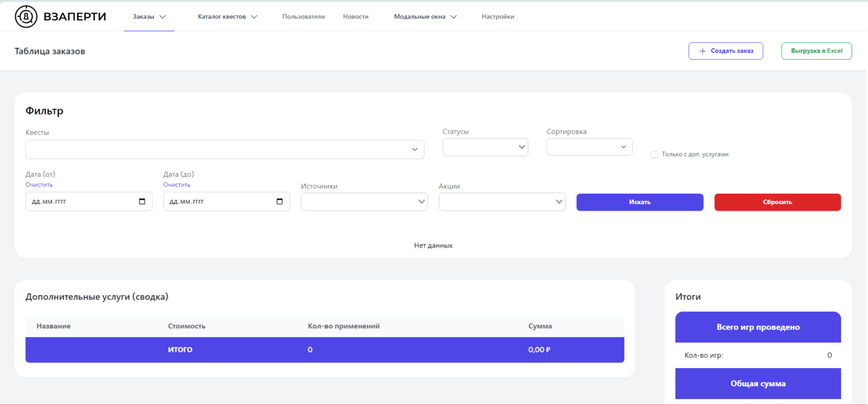Open the Настройки section
The image size is (868, 405).
click(x=497, y=16)
